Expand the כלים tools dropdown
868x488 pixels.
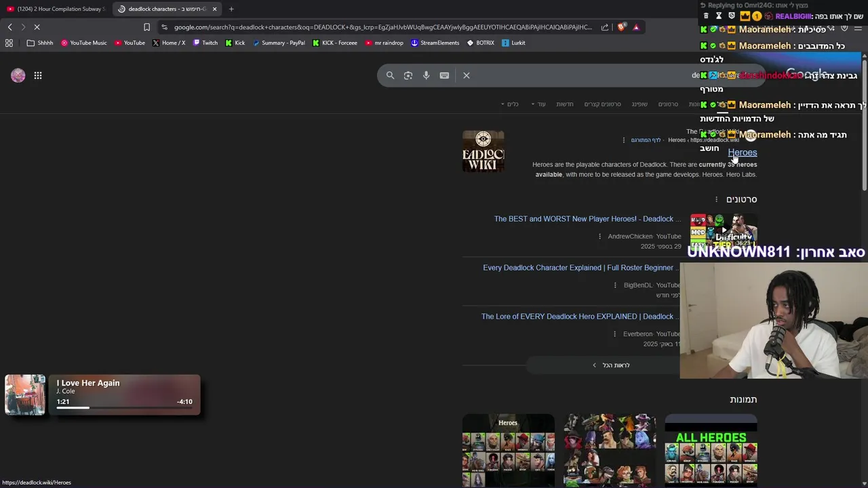(510, 104)
